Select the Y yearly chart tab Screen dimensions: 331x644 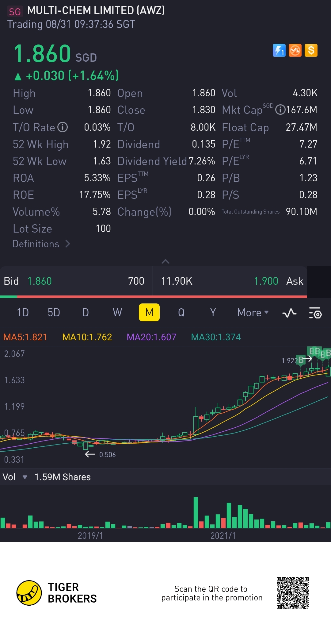[x=213, y=313]
